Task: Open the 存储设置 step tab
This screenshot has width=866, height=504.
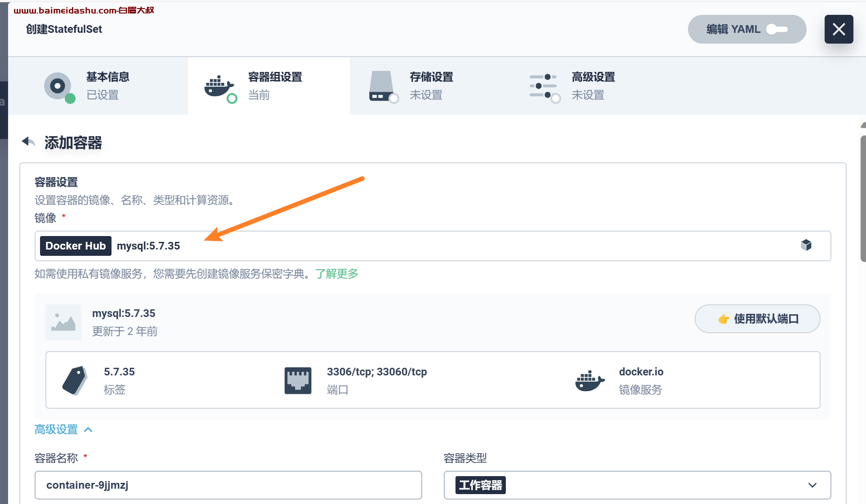Action: 431,86
